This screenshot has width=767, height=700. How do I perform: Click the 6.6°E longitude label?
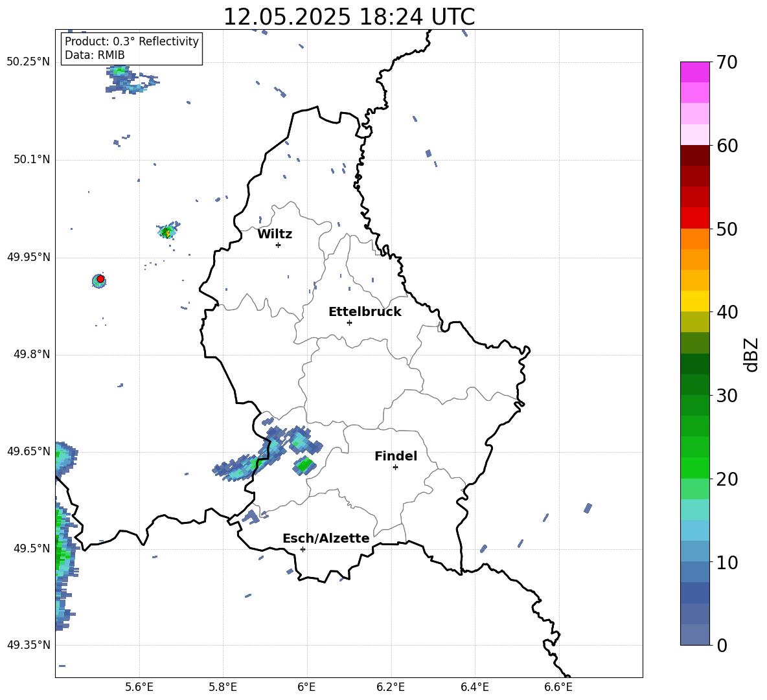pyautogui.click(x=558, y=687)
